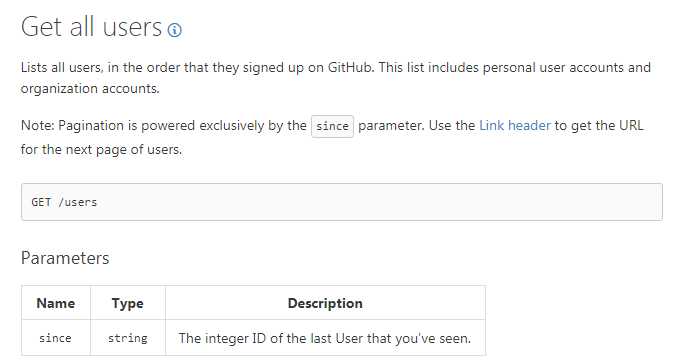682x364 pixels.
Task: Click the word GitHub in the intro paragraph
Action: pos(351,67)
